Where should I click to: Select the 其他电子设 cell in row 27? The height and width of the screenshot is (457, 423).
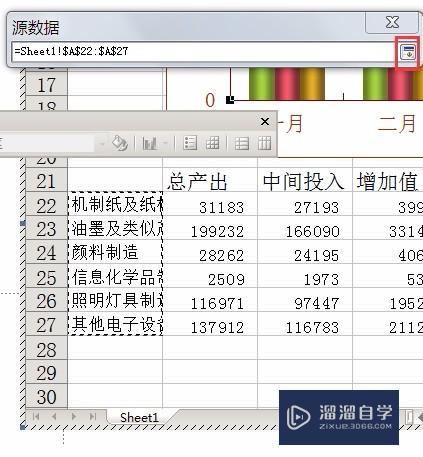click(115, 324)
